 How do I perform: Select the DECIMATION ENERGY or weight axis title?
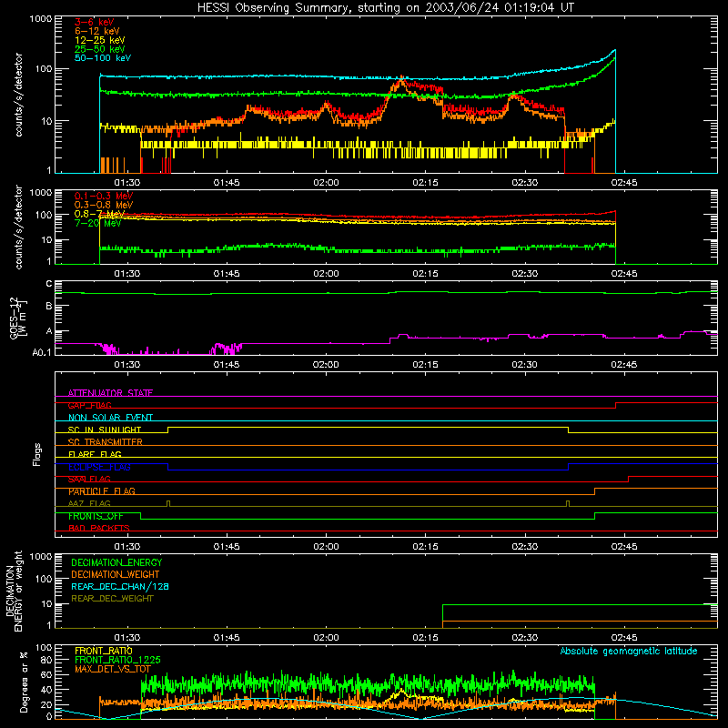14,591
